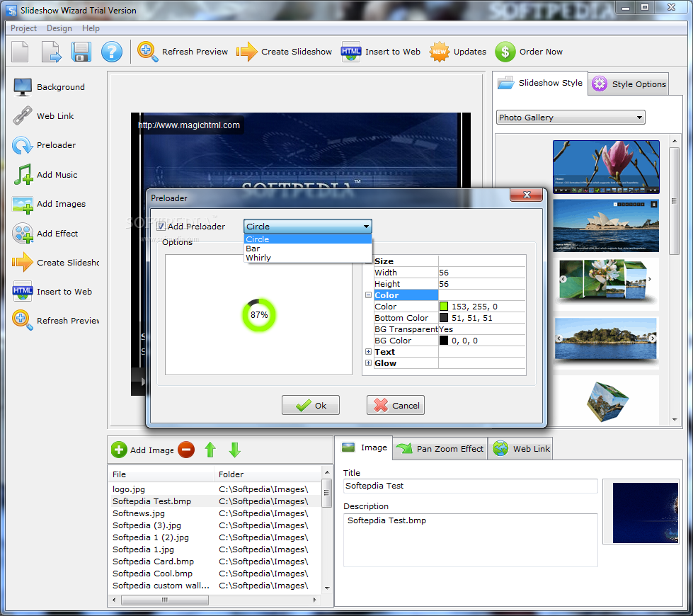Click the Description text area

point(471,540)
